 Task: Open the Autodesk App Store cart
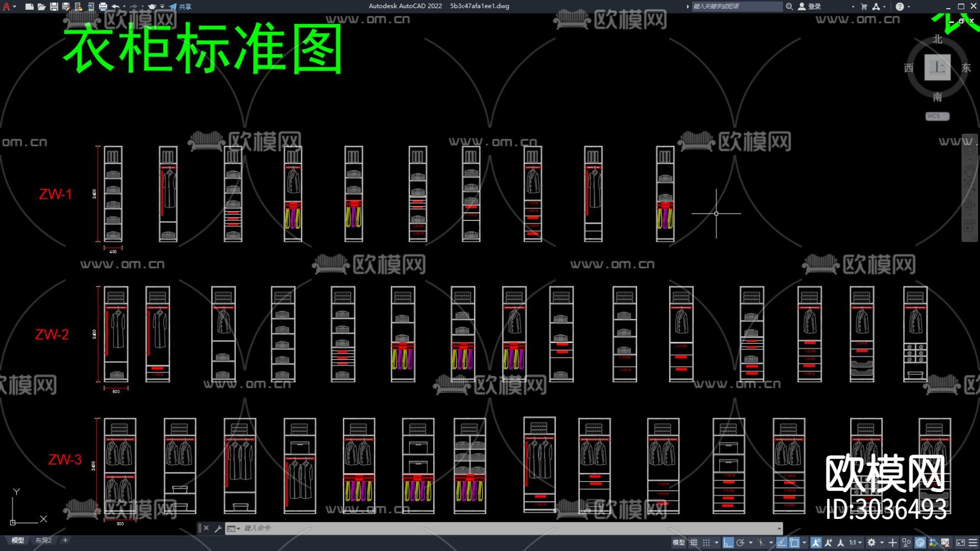pyautogui.click(x=864, y=7)
